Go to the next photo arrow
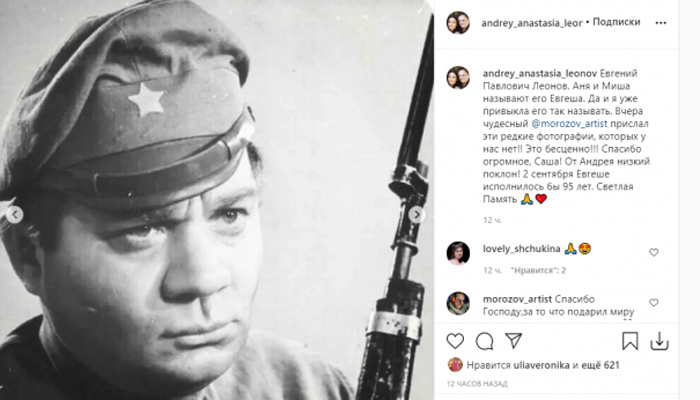The width and height of the screenshot is (700, 400). pyautogui.click(x=417, y=215)
